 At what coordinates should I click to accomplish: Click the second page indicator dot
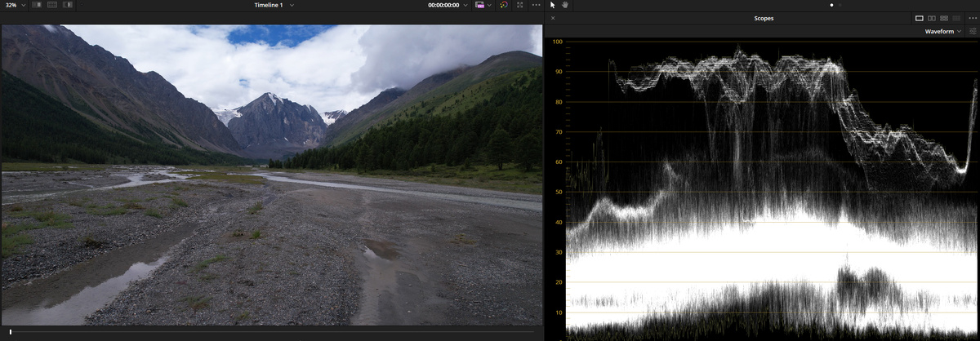840,5
